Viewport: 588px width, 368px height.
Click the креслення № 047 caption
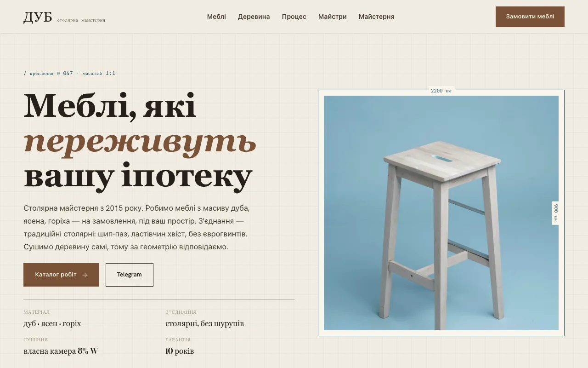point(69,73)
